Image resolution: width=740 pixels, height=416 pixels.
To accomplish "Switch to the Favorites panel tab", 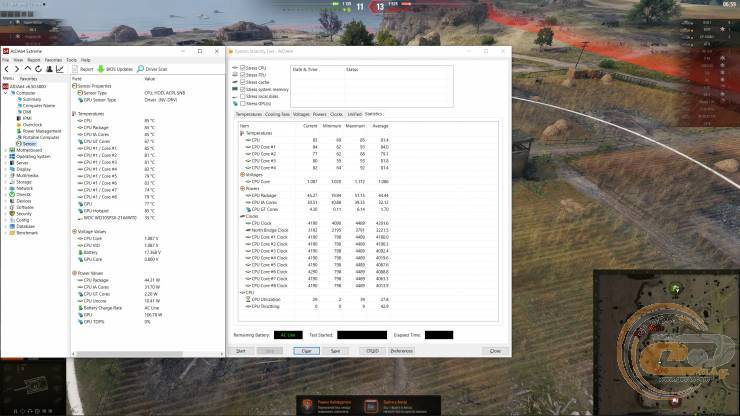I will click(28, 78).
